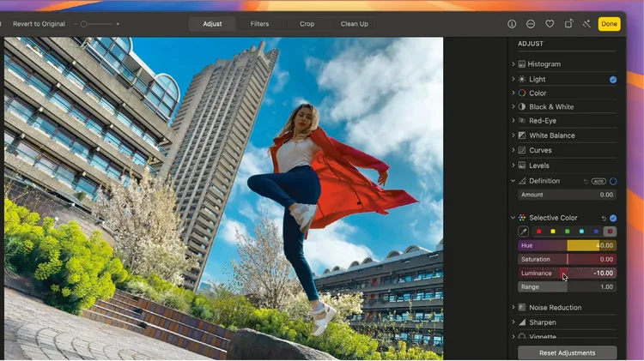Expand the Curves section
644x361 pixels.
(x=513, y=150)
